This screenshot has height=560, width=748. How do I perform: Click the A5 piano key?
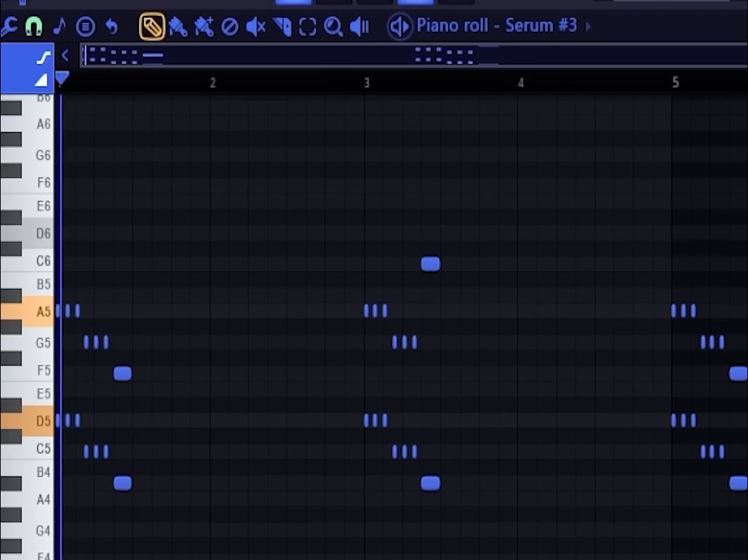[x=26, y=311]
